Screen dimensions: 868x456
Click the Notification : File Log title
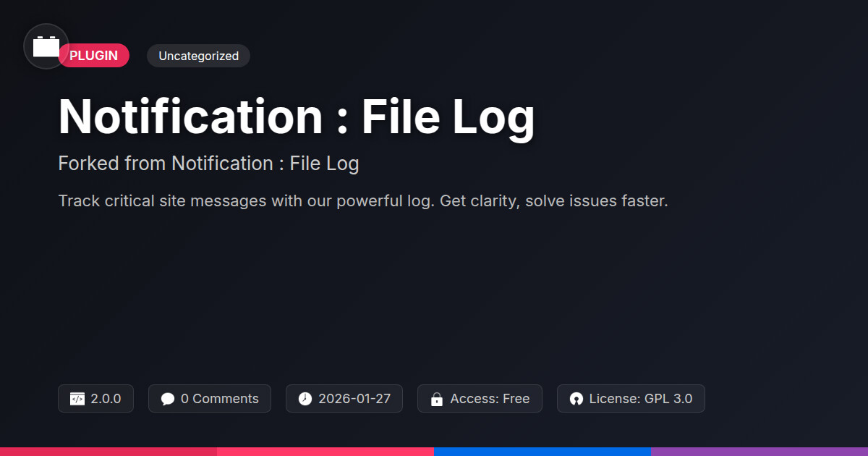coord(297,117)
